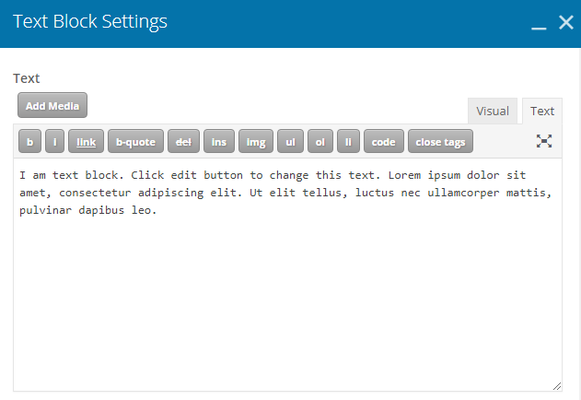
Task: Click the textarea resize handle corner
Action: tap(557, 386)
